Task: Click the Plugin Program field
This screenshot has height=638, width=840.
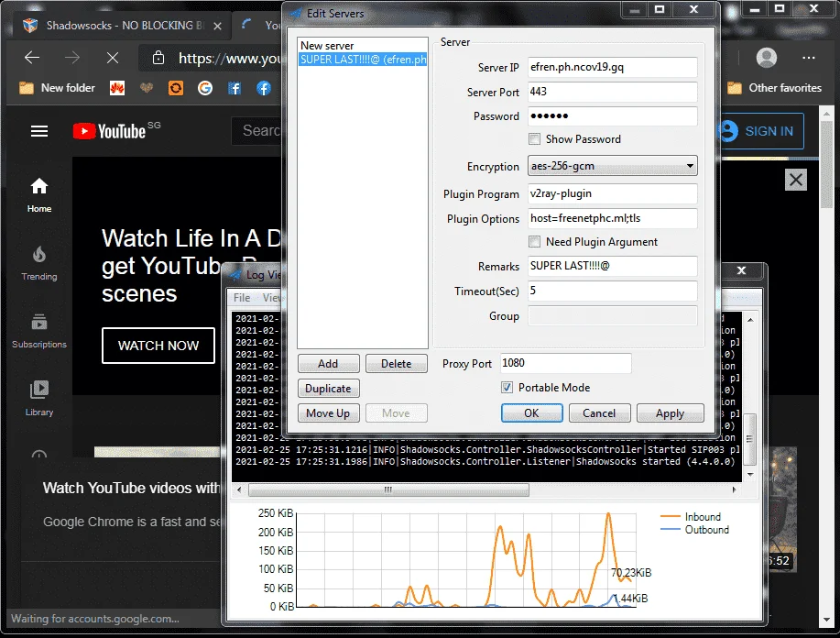Action: (x=612, y=193)
